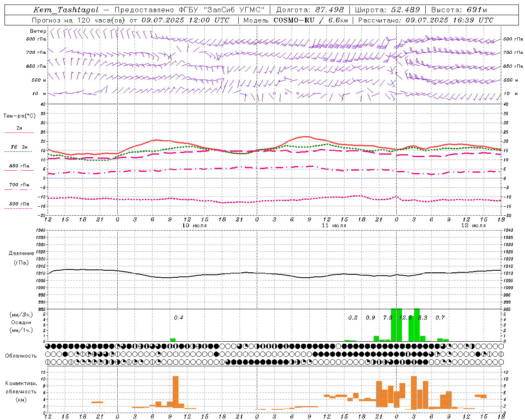The width and height of the screenshot is (525, 420).
Task: Click the model label COSMO-RU / 6.6км
Action: [x=310, y=20]
